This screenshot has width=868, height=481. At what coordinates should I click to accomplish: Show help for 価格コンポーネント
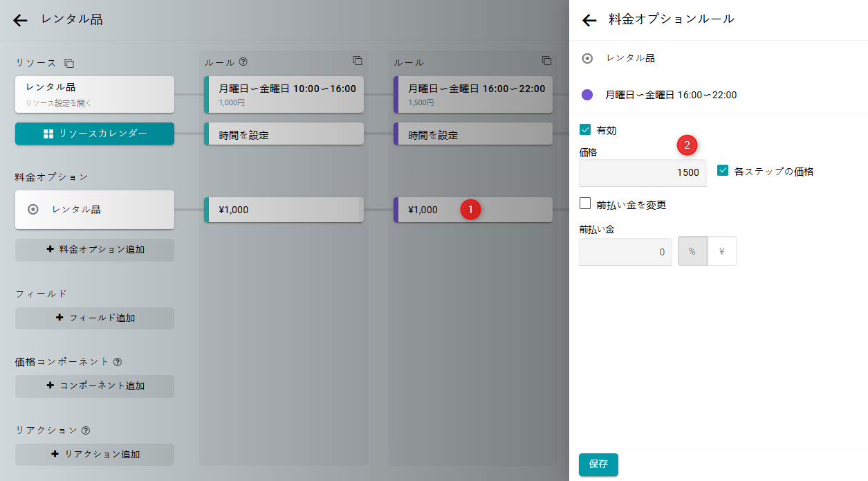(x=118, y=361)
